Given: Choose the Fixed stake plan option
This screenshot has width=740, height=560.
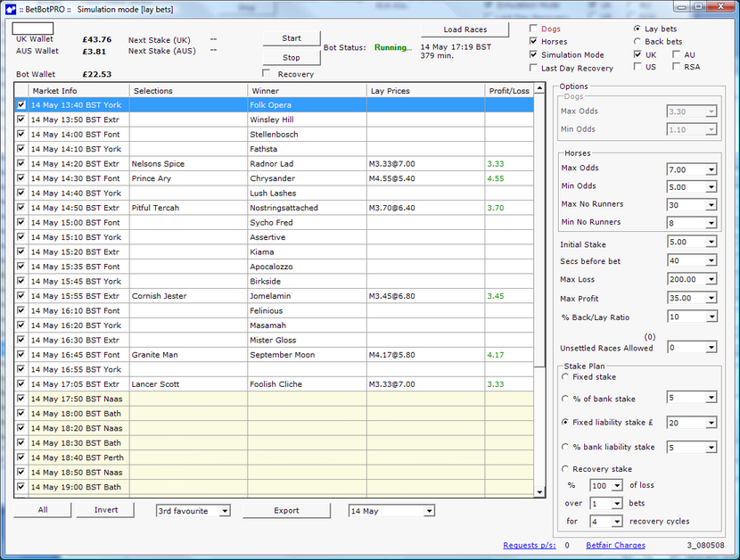Looking at the screenshot, I should 565,377.
